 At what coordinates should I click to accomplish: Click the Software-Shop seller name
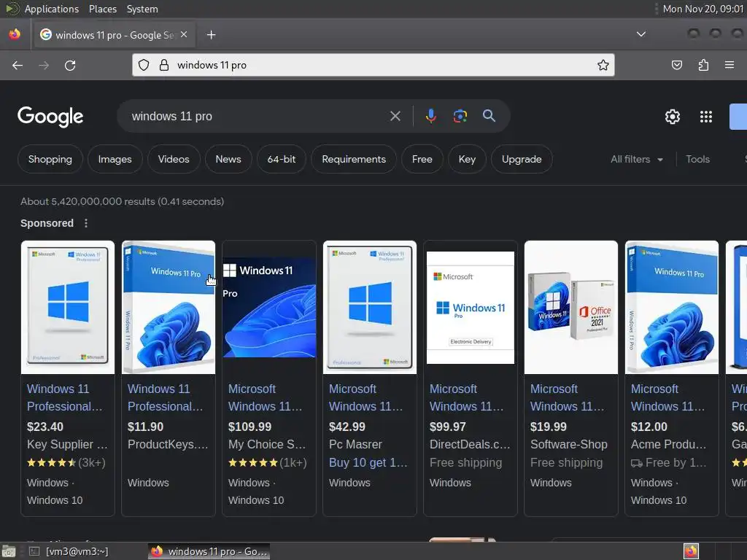pos(569,444)
